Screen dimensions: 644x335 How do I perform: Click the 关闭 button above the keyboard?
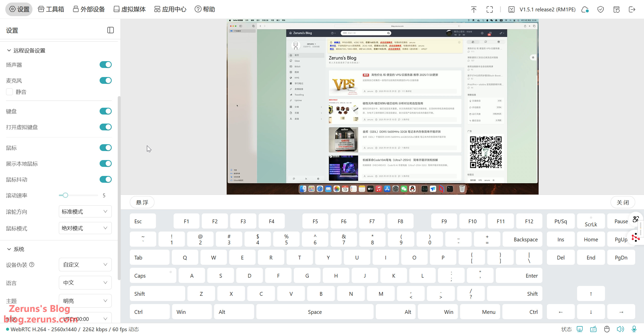point(623,202)
